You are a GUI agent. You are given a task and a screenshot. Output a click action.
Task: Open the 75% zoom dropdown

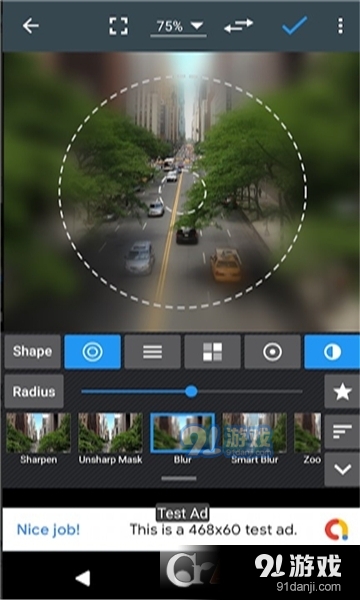point(179,26)
